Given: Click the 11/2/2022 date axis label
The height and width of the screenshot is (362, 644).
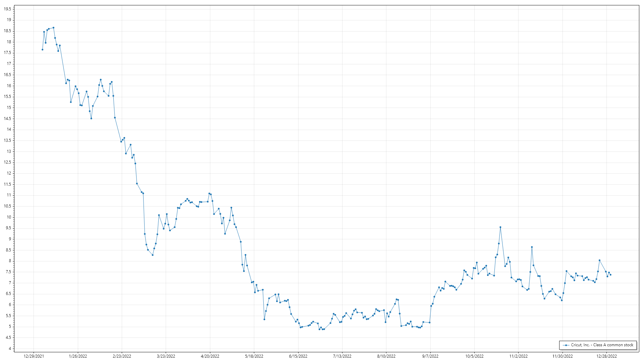Looking at the screenshot, I should pos(519,356).
